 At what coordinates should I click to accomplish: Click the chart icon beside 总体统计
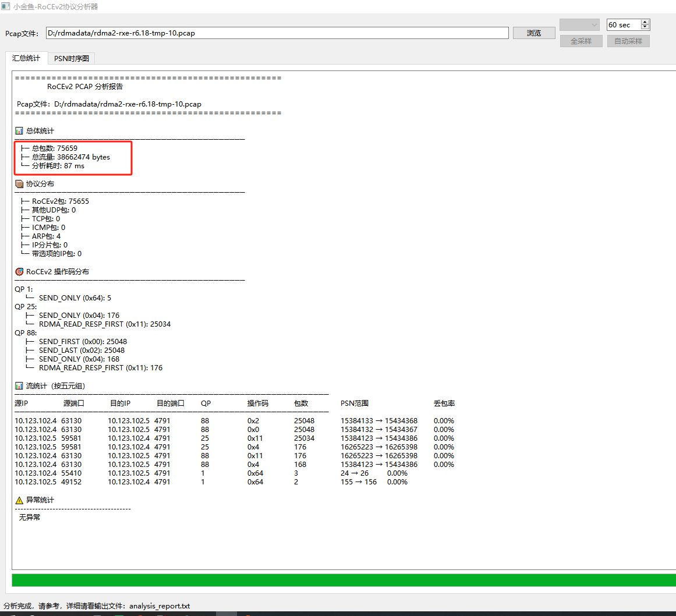tap(19, 131)
